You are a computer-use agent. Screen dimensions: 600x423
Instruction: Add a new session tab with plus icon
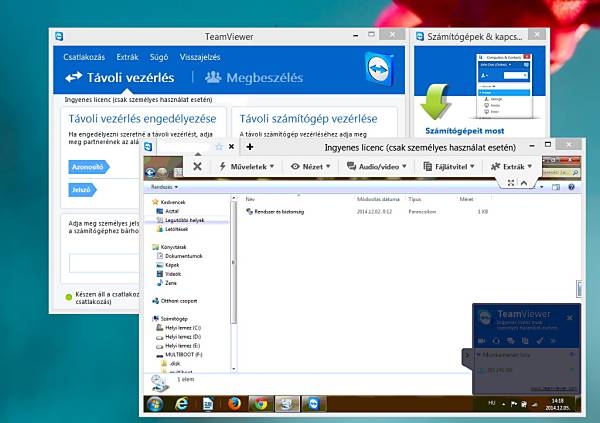coord(250,146)
